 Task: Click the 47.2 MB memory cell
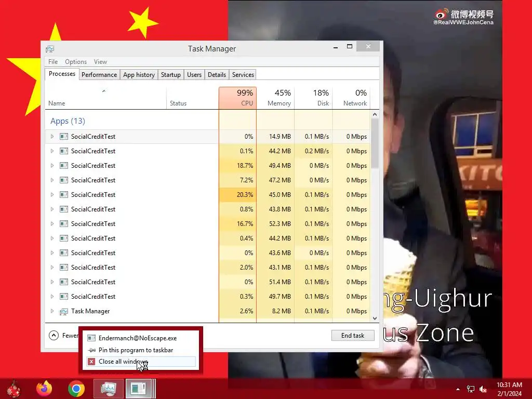[x=275, y=180]
